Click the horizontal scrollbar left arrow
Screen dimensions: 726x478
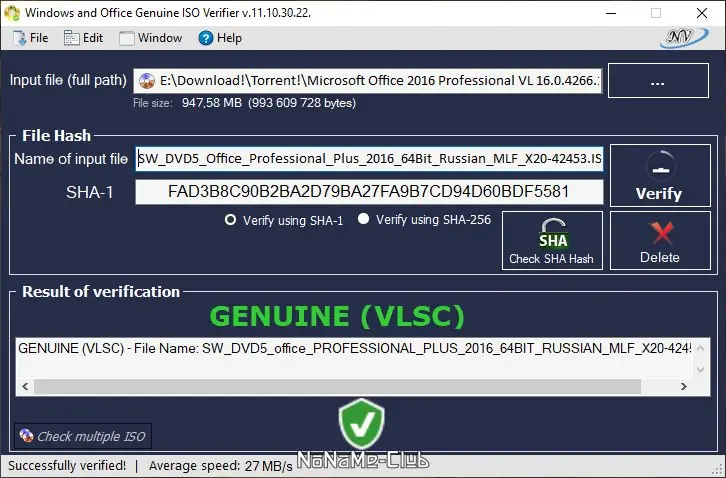(x=25, y=386)
